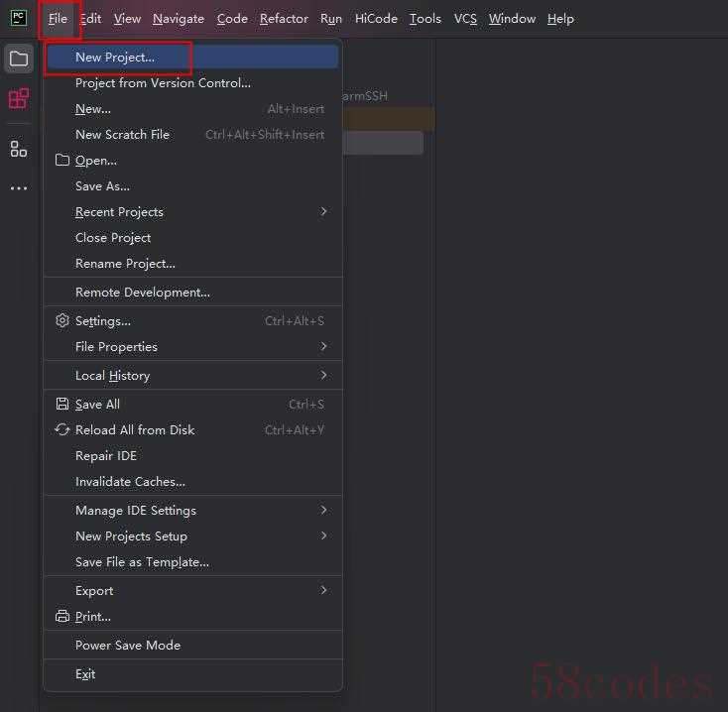Expand the Recent Projects submenu arrow
This screenshot has height=712, width=728.
323,211
